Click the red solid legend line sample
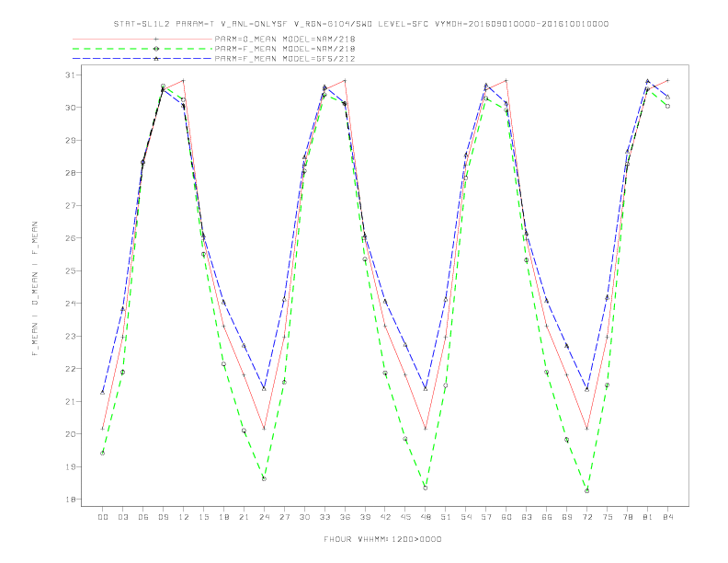Viewport: 728px width, 563px height. [142, 39]
